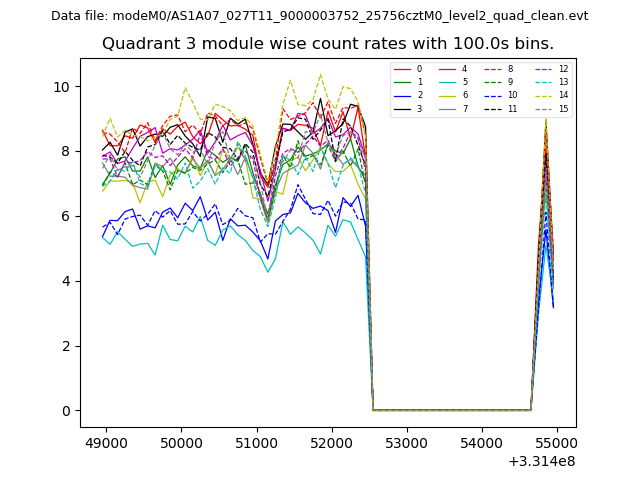Image resolution: width=640 pixels, height=480 pixels.
Task: Click the black dashed legend line for module 11
Action: pyautogui.click(x=492, y=108)
